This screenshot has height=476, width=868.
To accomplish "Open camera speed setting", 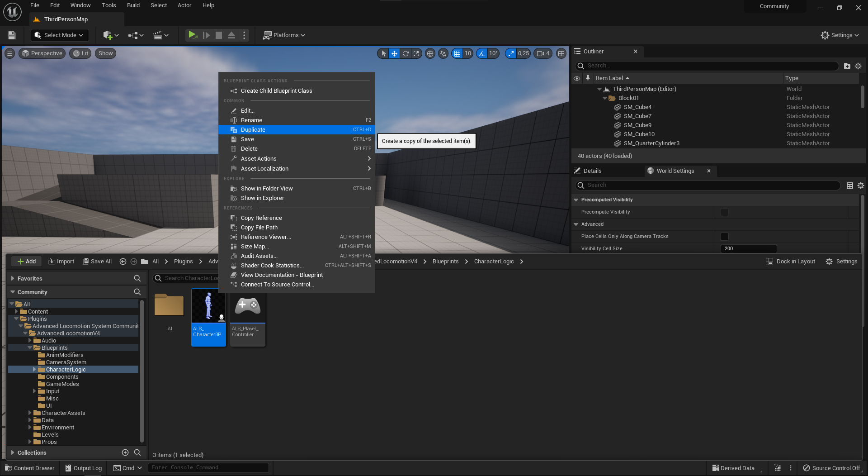I will coord(543,53).
